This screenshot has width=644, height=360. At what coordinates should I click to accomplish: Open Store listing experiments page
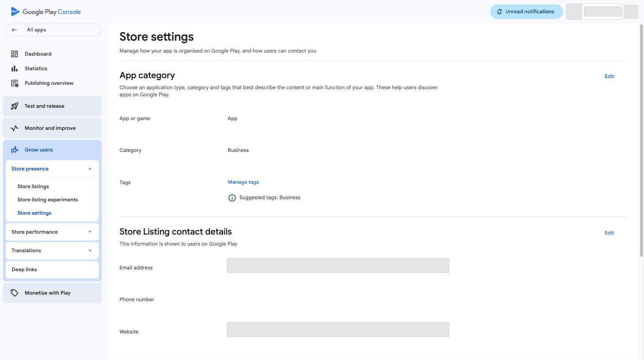tap(47, 200)
